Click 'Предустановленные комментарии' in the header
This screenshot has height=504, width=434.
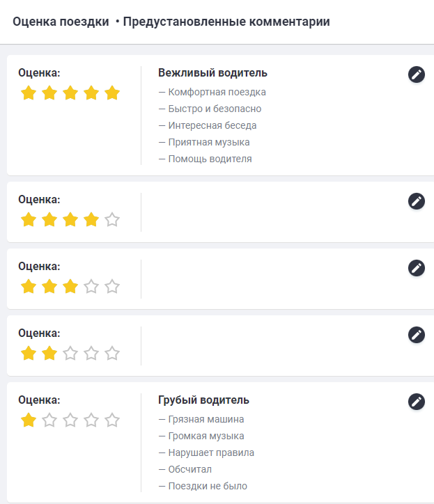[226, 22]
